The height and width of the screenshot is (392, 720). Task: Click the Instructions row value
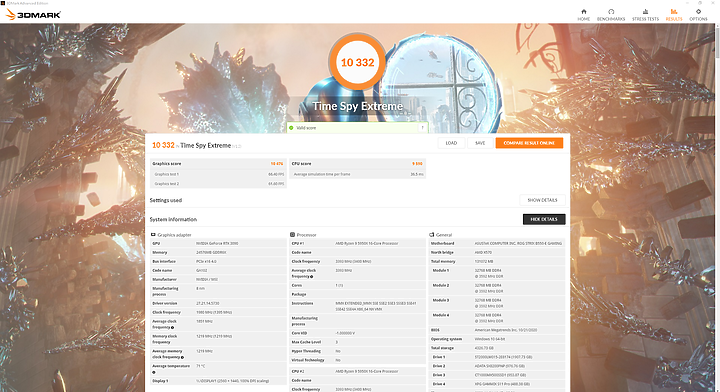pyautogui.click(x=376, y=306)
